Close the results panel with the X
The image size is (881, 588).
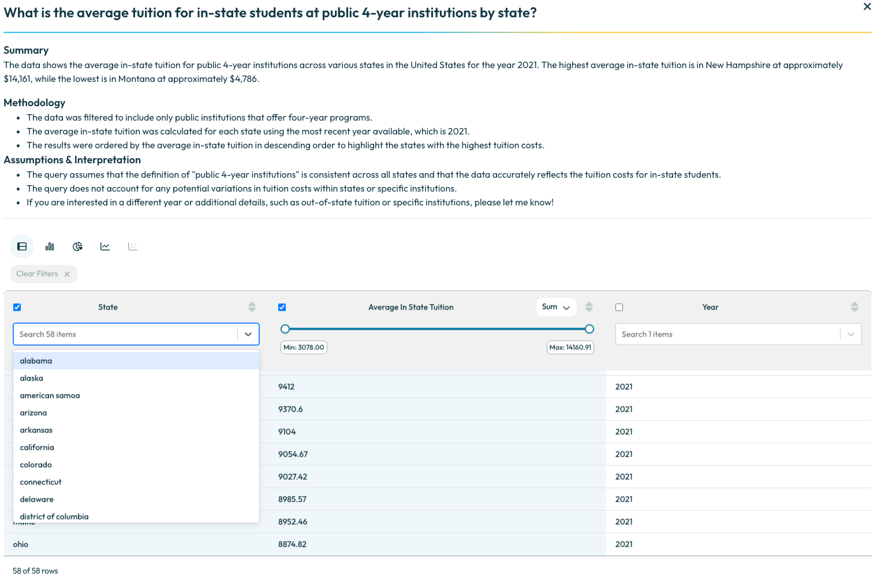pyautogui.click(x=867, y=6)
